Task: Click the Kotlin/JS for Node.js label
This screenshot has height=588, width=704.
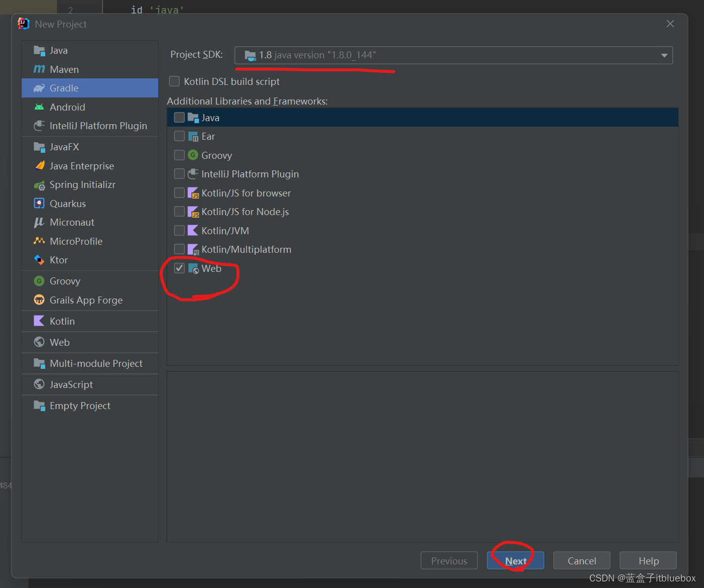Action: (x=245, y=212)
